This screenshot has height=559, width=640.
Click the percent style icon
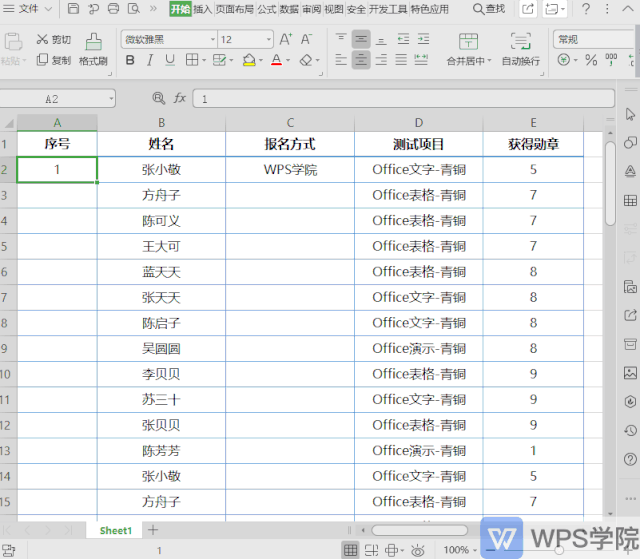tap(591, 60)
